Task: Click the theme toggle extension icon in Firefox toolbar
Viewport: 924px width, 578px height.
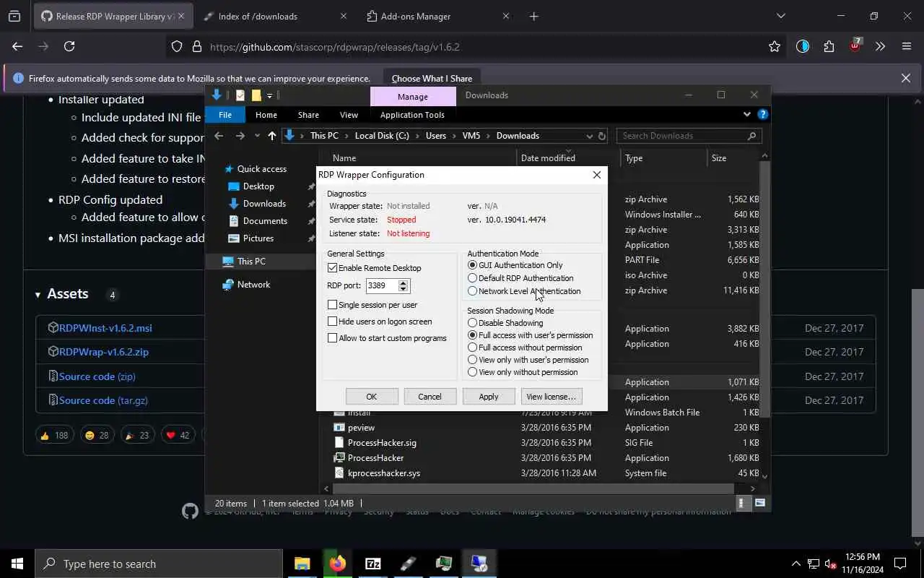Action: point(803,46)
